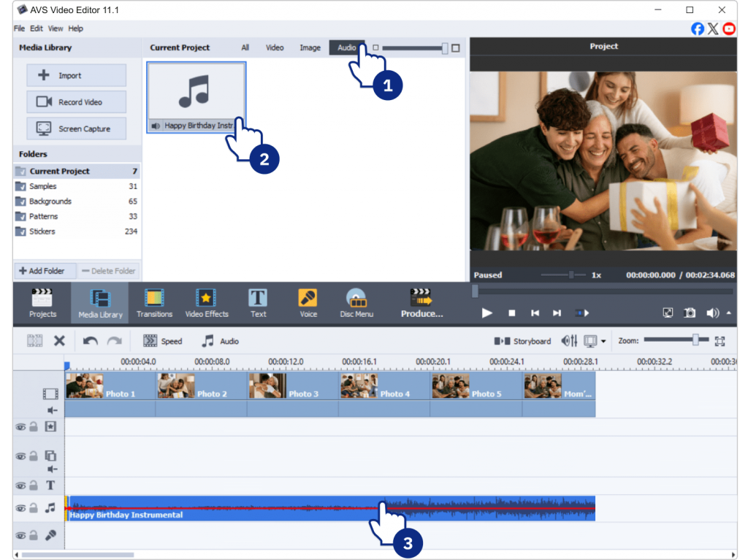Adjust the timeline Zoom slider
Image resolution: width=748 pixels, height=560 pixels.
click(695, 340)
